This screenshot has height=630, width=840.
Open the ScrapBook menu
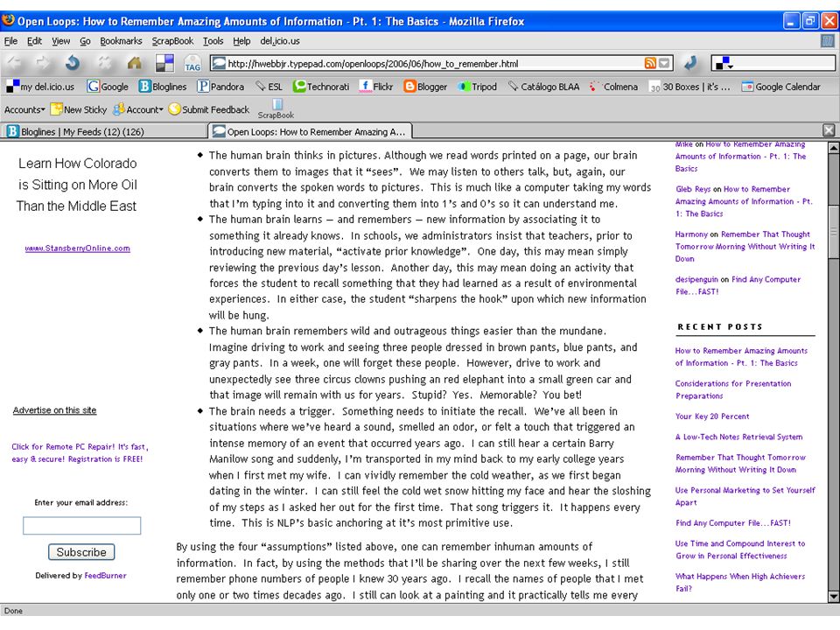[x=172, y=41]
